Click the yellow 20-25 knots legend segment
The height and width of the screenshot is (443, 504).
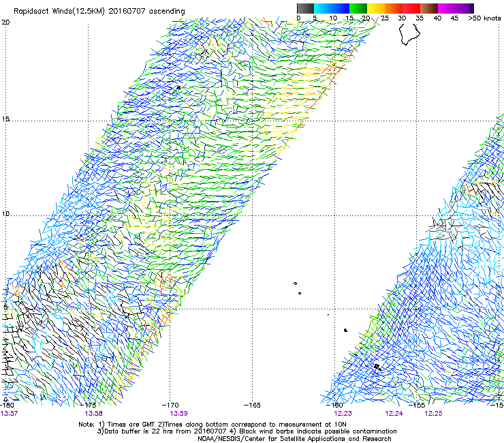[376, 8]
